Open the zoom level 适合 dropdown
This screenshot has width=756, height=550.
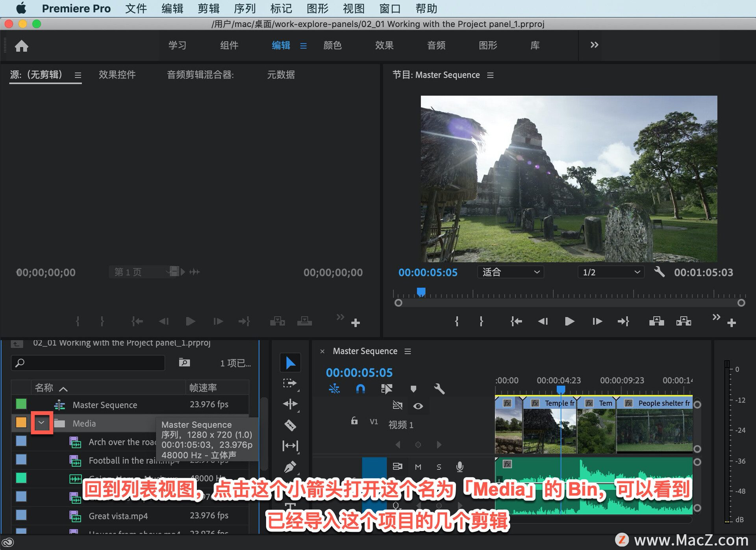coord(510,272)
